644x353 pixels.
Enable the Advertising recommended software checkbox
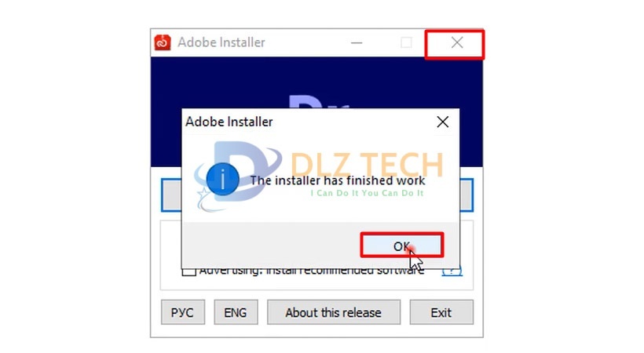189,271
